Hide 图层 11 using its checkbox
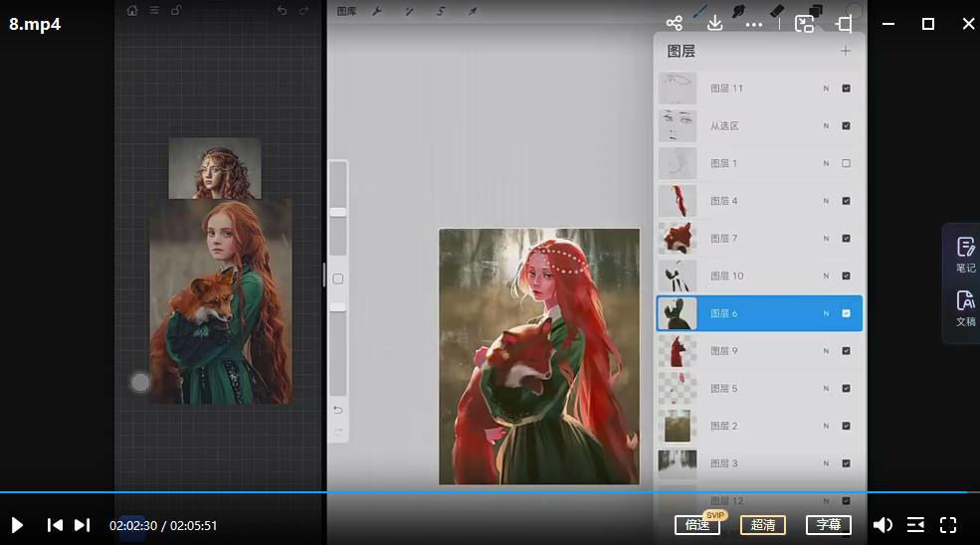The width and height of the screenshot is (980, 545). coord(846,89)
